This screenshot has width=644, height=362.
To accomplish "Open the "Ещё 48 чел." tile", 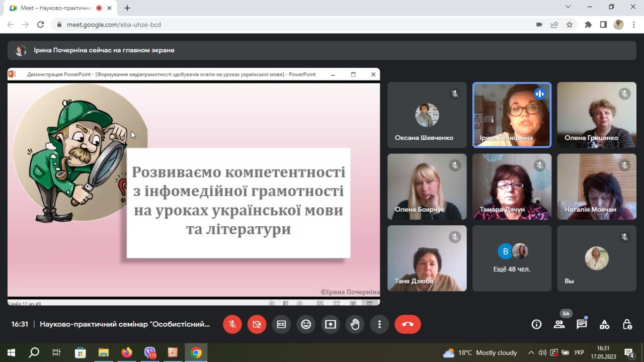I will [512, 258].
